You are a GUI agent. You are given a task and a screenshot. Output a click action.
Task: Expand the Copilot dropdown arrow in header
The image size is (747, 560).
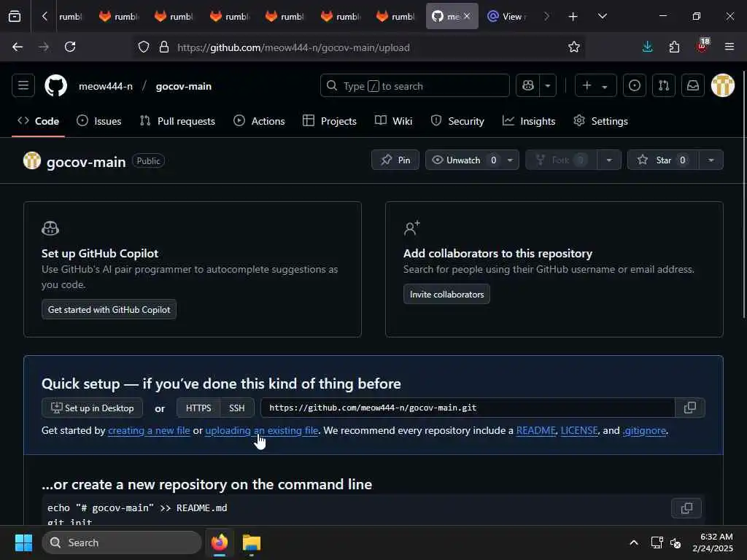click(548, 86)
